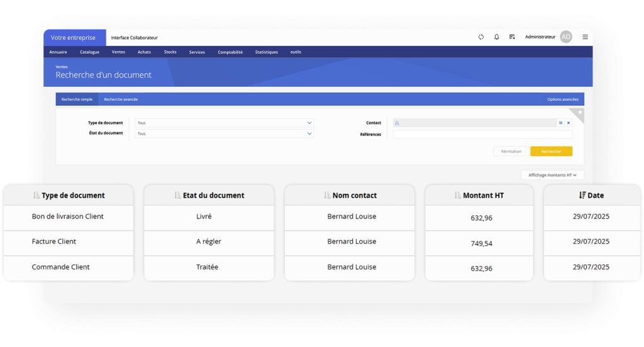Toggle sort on the Date column
The image size is (644, 347).
[x=582, y=195]
